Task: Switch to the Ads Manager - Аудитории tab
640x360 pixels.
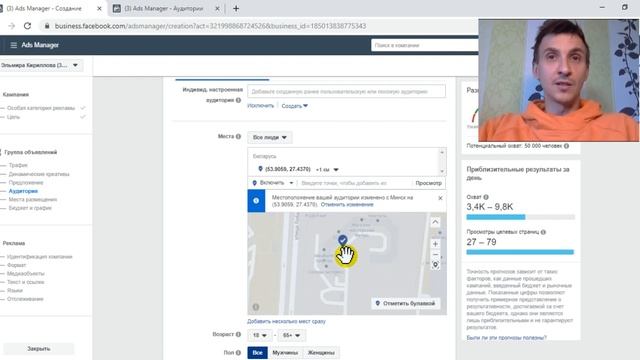Action: pyautogui.click(x=163, y=9)
